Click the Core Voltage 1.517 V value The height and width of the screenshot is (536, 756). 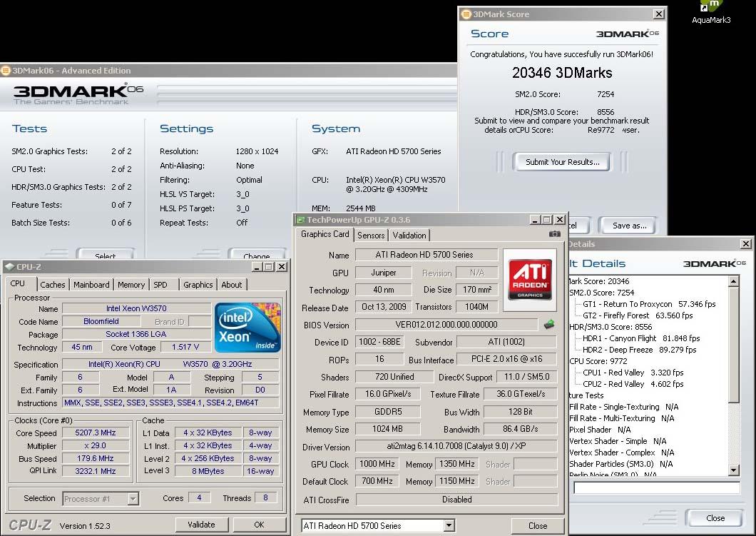coord(185,347)
